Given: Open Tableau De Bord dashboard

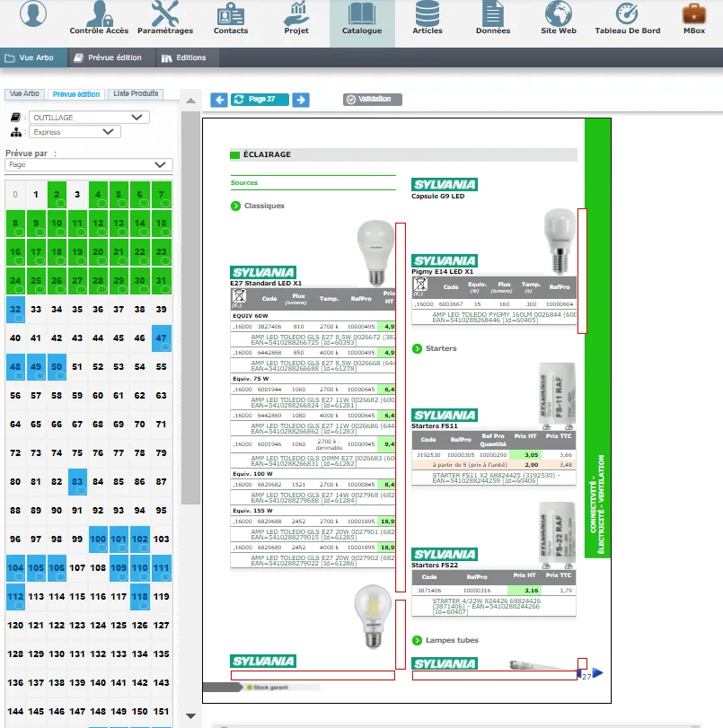Looking at the screenshot, I should [627, 18].
